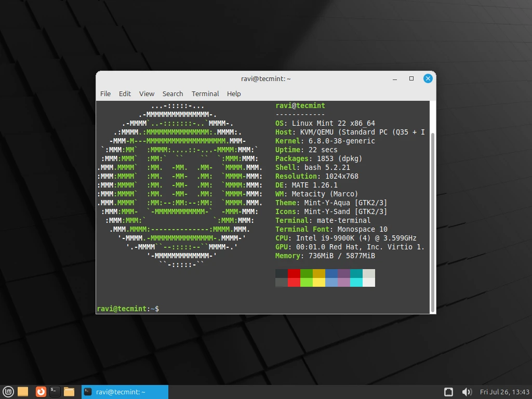Launch Firefox from the panel
Image resolution: width=532 pixels, height=399 pixels.
click(x=41, y=392)
